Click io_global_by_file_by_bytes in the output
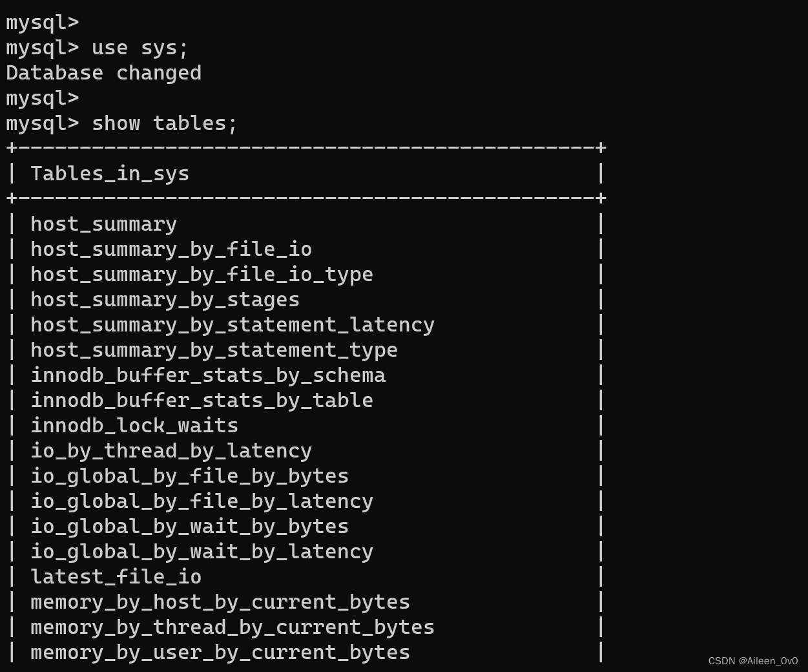Viewport: 808px width, 672px height. click(x=189, y=476)
